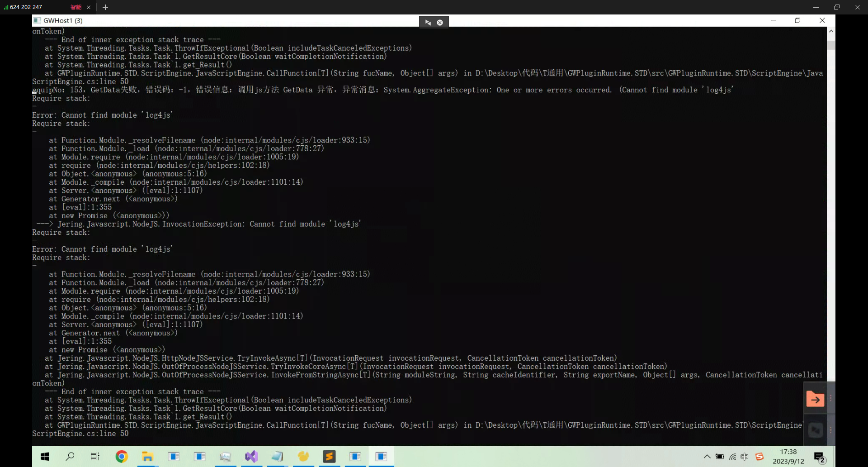The width and height of the screenshot is (868, 467).
Task: Click the 'Jering.Javascript.NodeJS.InvocationException' line
Action: pos(198,224)
